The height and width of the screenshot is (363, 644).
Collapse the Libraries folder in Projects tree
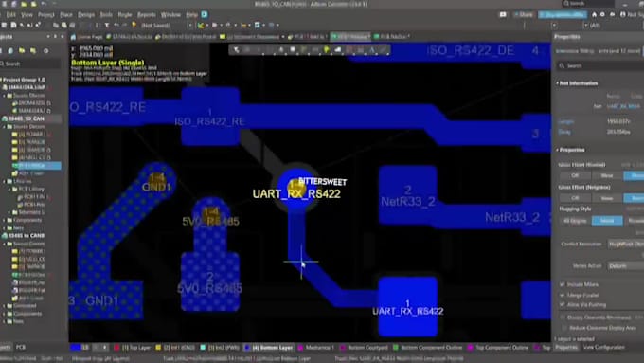pyautogui.click(x=5, y=181)
